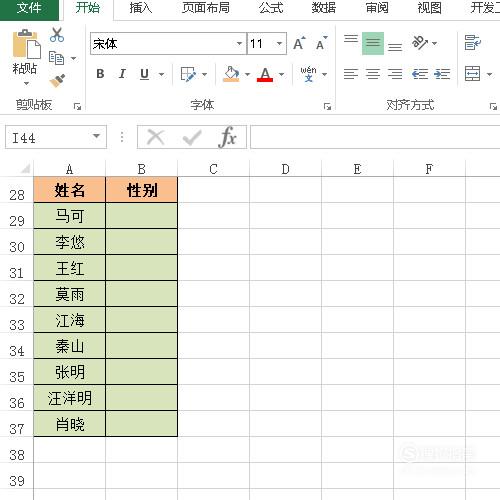Click the Cut scissors icon
Screen dimensions: 500x500
point(57,35)
